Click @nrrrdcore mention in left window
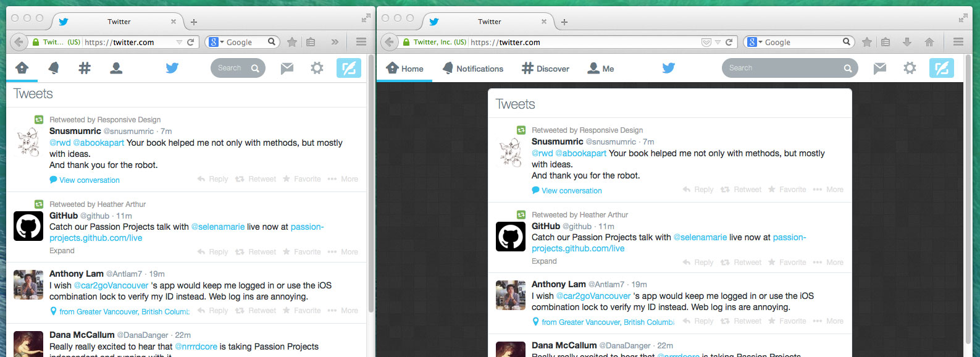The image size is (980, 357). (196, 346)
